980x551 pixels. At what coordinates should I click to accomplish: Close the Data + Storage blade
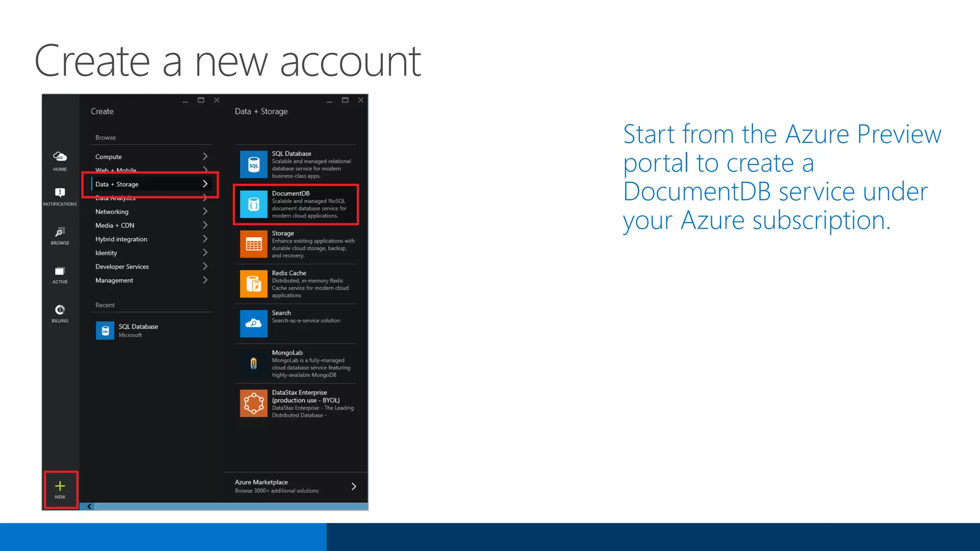coord(361,100)
